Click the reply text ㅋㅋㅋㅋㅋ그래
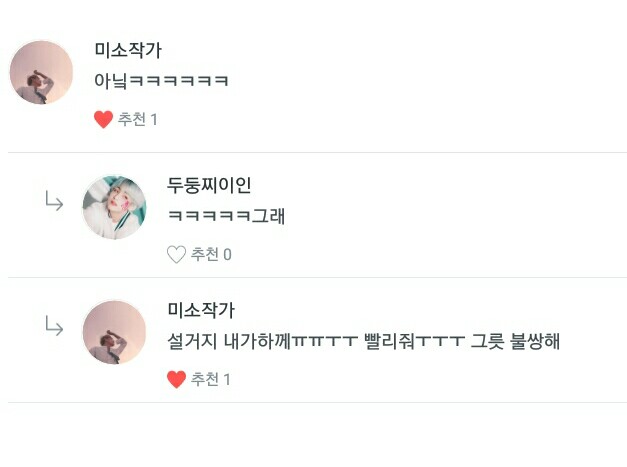This screenshot has height=467, width=627. click(226, 216)
